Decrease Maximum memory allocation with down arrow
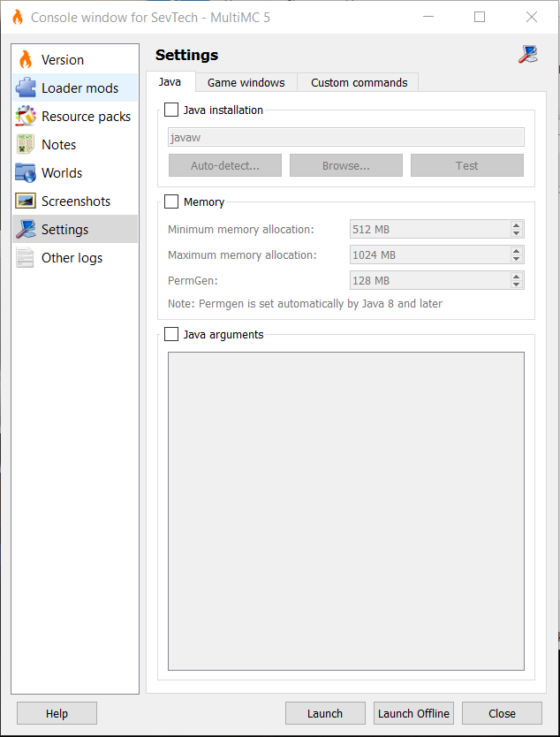 [517, 260]
